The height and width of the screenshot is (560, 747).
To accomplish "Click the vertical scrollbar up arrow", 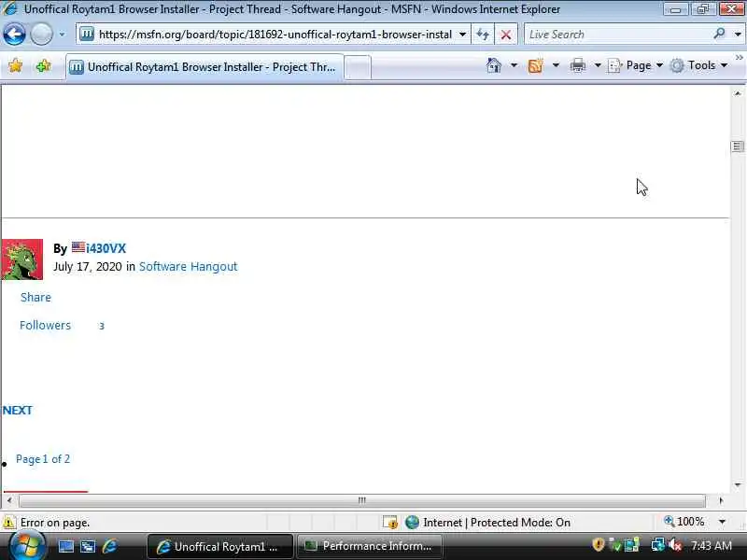I will pos(738,93).
